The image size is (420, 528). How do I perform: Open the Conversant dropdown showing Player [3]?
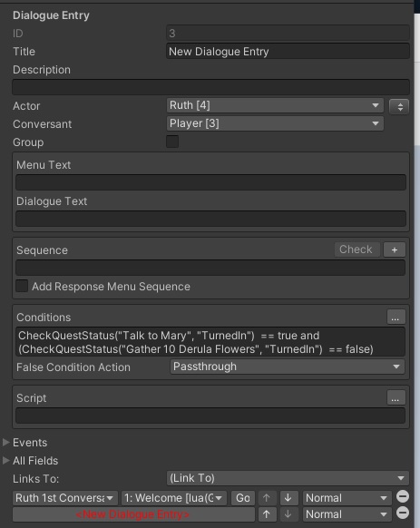coord(275,123)
